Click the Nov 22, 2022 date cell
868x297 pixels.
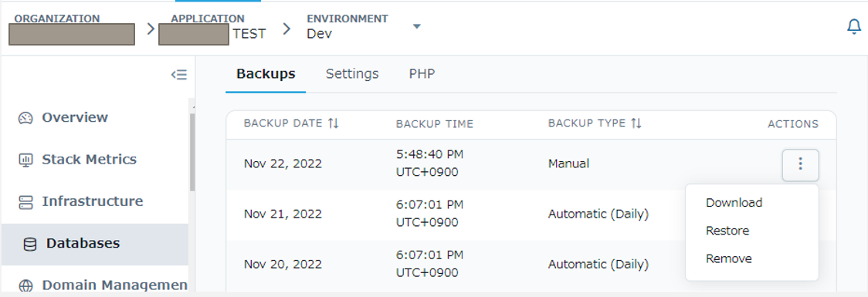[x=283, y=164]
